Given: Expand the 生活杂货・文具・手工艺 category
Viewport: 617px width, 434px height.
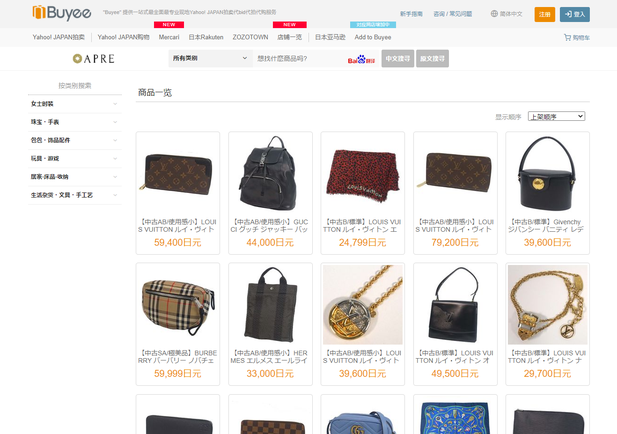Looking at the screenshot, I should (74, 195).
